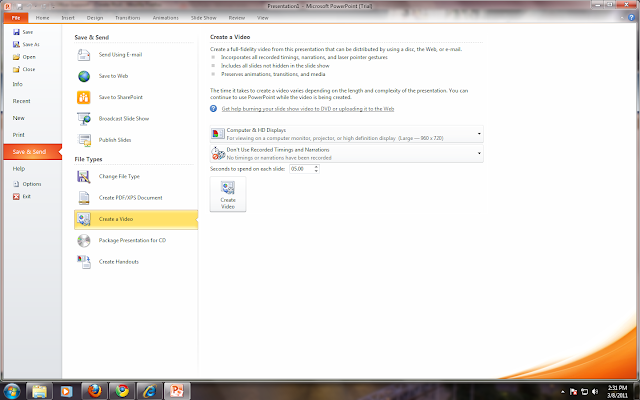Viewport: 640px width, 400px height.
Task: Switch to the Review ribbon tab
Action: click(x=237, y=18)
